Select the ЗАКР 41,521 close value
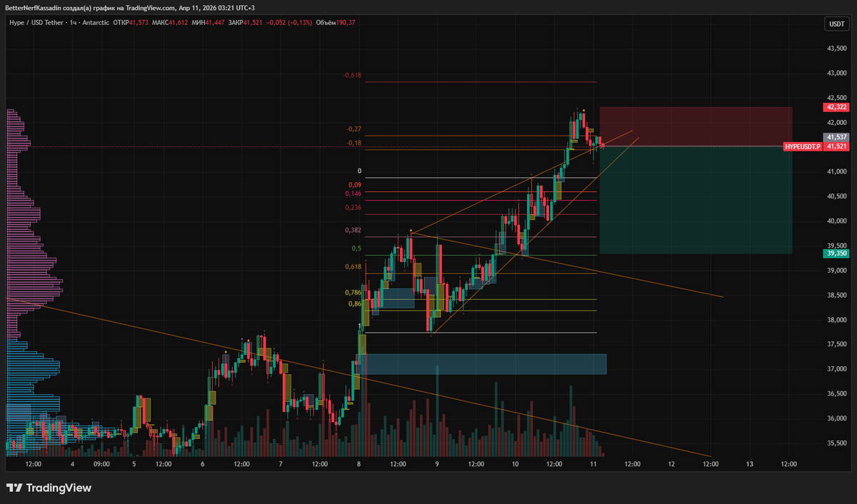857x504 pixels. tap(244, 23)
